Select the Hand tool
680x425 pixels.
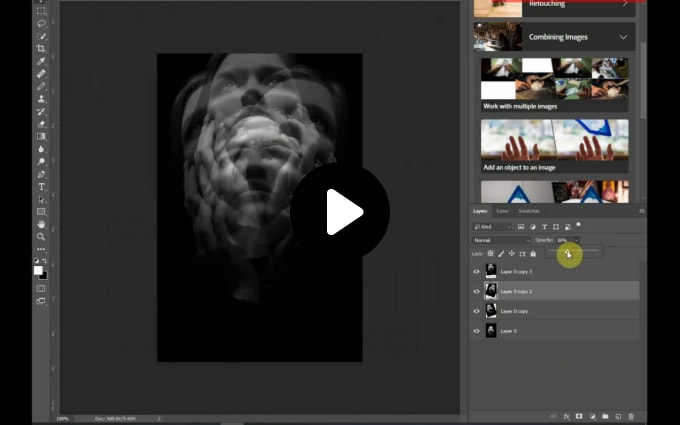coord(41,224)
